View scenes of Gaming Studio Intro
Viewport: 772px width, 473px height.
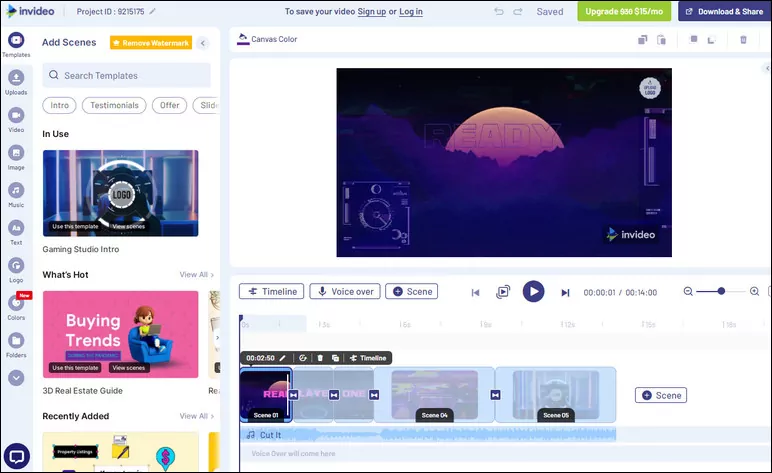pos(129,226)
